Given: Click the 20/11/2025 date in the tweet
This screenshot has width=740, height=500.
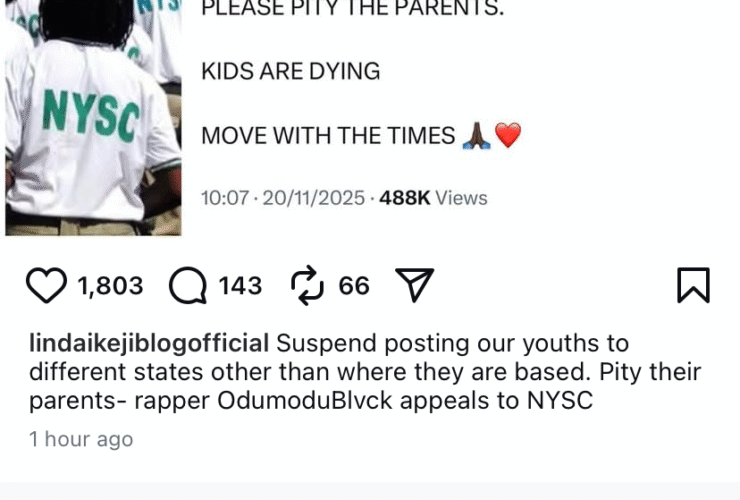Looking at the screenshot, I should [313, 198].
